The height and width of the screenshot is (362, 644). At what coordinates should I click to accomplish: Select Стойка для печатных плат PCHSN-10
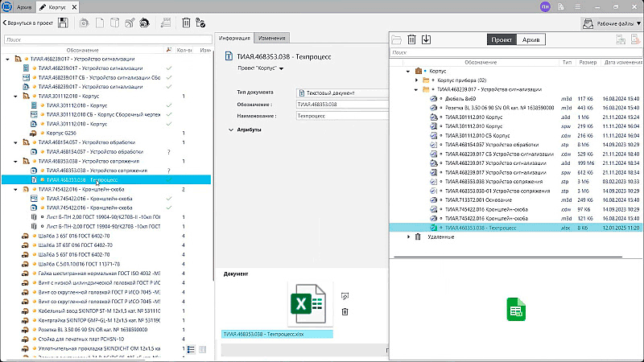[81, 339]
